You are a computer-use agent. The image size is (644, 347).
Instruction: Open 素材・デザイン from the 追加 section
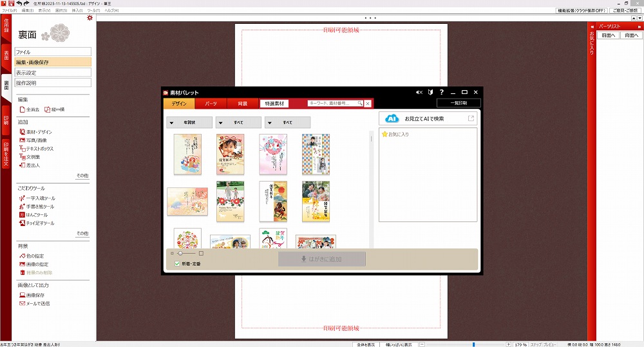(35, 132)
